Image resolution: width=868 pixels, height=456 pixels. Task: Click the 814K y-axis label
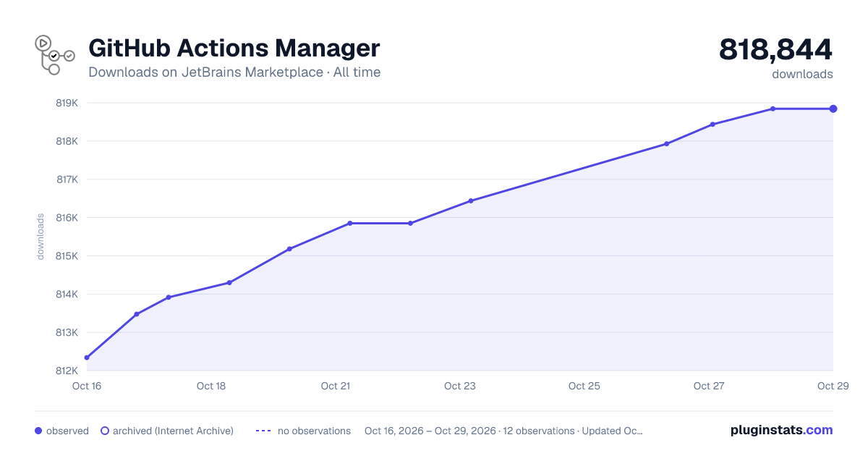click(67, 295)
